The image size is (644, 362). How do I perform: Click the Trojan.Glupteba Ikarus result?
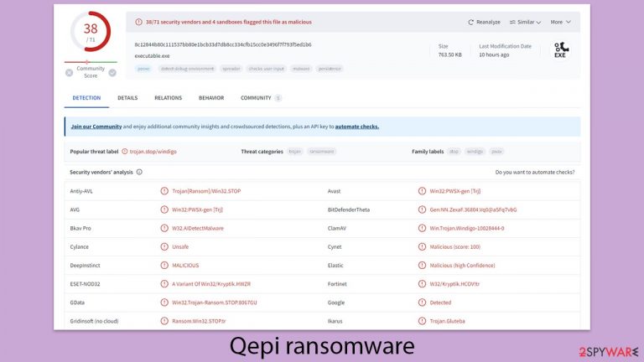pos(447,321)
